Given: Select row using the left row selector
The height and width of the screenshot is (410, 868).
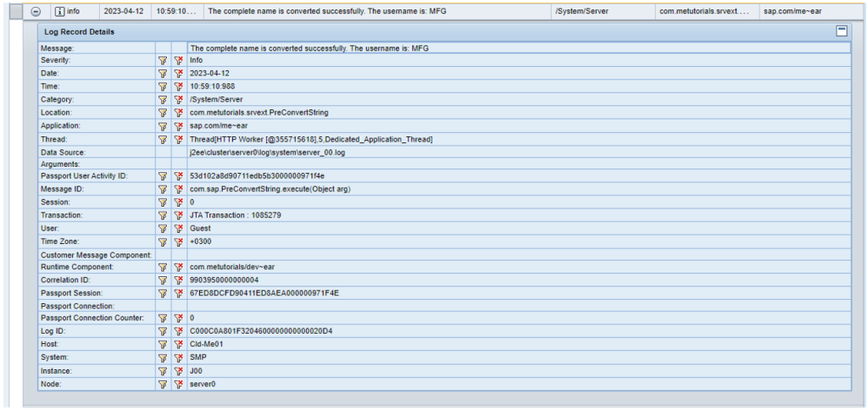Looking at the screenshot, I should pyautogui.click(x=14, y=12).
